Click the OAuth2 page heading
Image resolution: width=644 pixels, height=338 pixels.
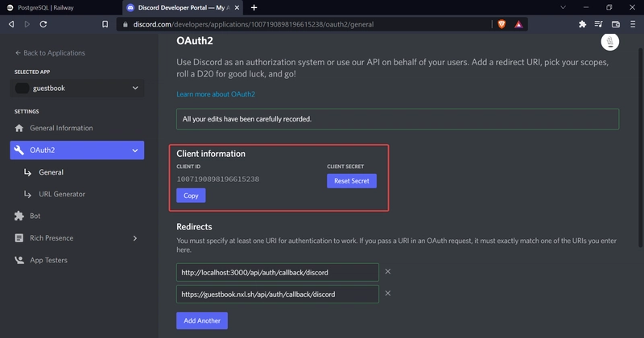195,41
